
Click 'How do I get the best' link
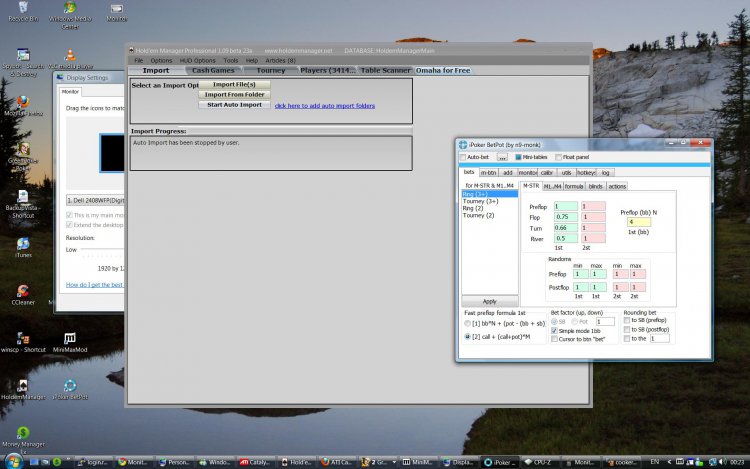(x=95, y=284)
